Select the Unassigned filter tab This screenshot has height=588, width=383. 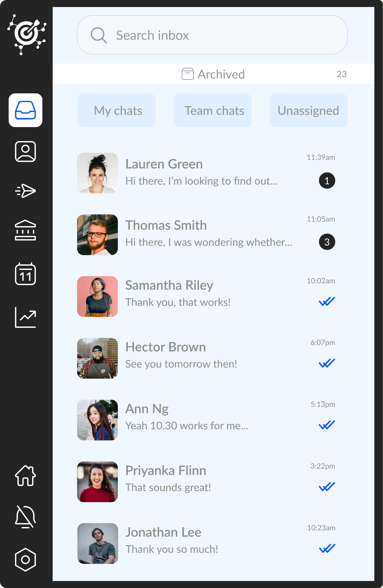pyautogui.click(x=308, y=110)
